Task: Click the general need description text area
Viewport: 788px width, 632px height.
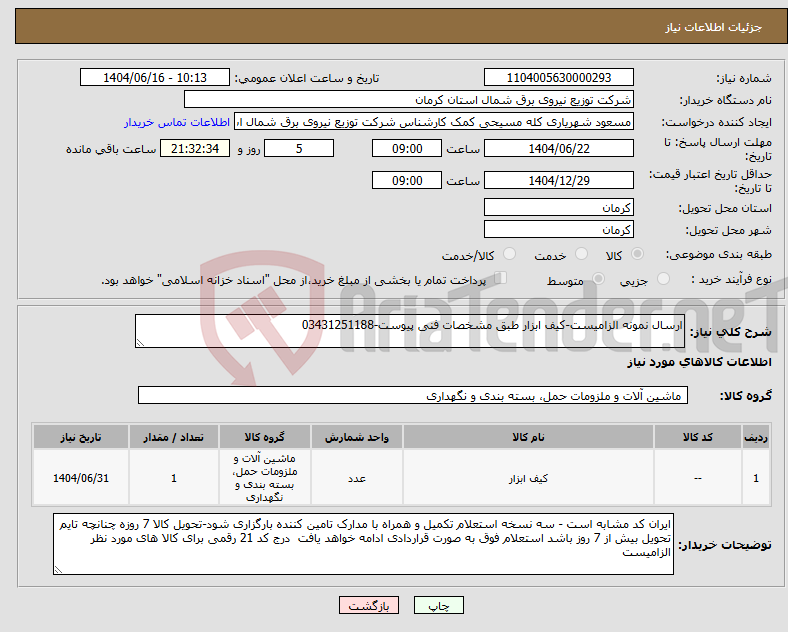Action: tap(410, 331)
